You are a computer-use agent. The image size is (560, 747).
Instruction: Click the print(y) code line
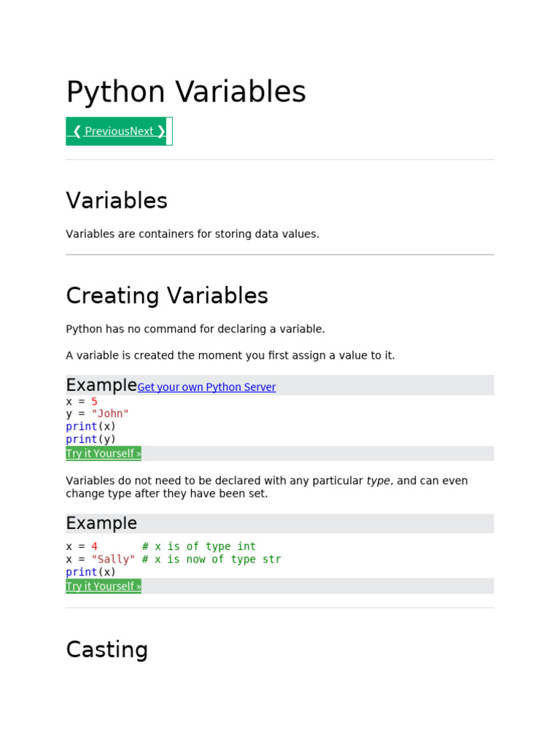point(91,439)
